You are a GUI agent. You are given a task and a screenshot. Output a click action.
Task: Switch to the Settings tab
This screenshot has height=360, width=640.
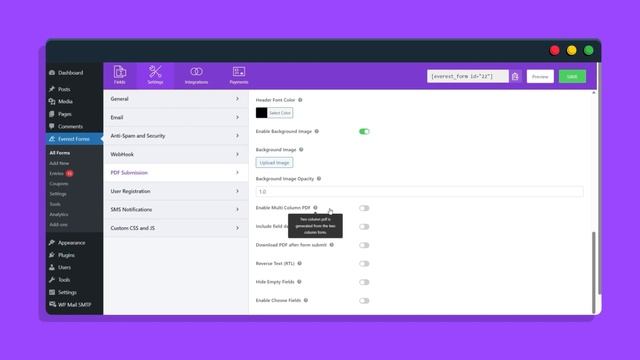click(155, 75)
